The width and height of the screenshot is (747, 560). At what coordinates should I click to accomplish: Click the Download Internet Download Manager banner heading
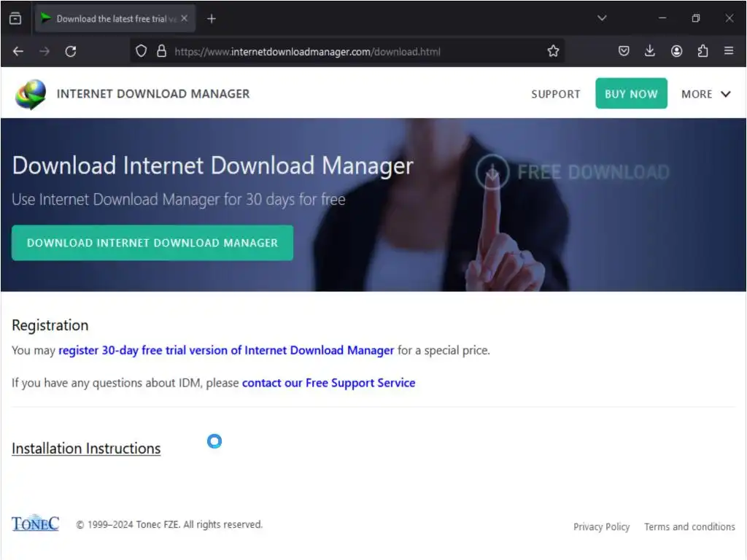point(213,166)
